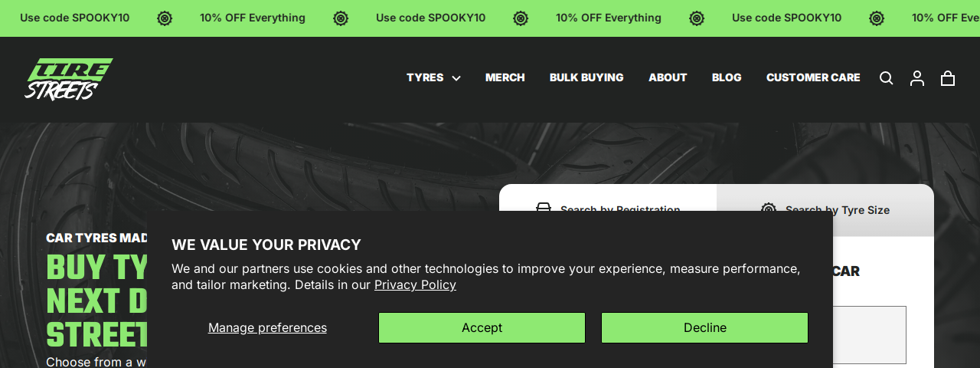Switch to the Search by Tyre Size tab
This screenshot has height=368, width=980.
point(837,209)
